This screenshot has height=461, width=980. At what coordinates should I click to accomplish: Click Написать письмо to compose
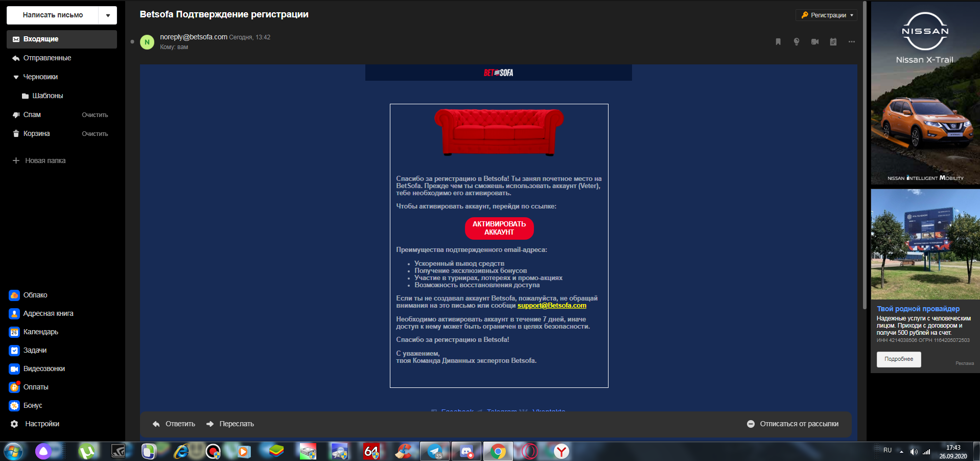pos(53,15)
